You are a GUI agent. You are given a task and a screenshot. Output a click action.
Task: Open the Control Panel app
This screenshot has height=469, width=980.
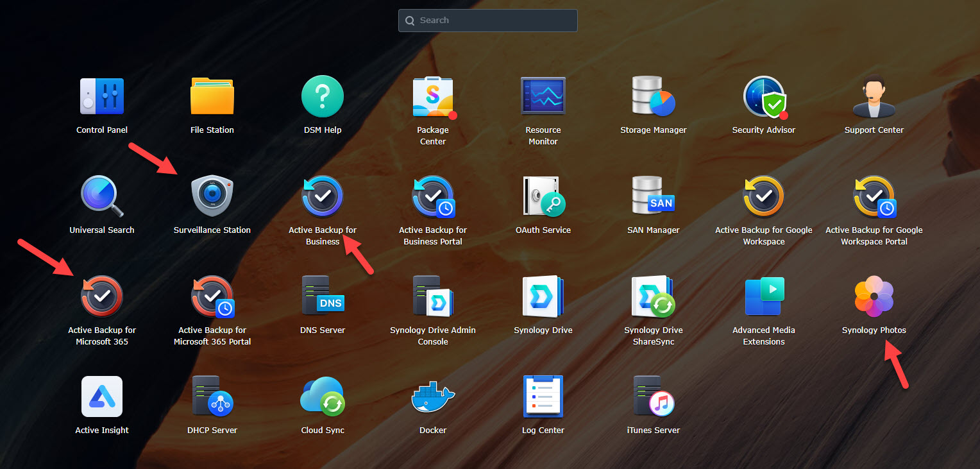102,96
